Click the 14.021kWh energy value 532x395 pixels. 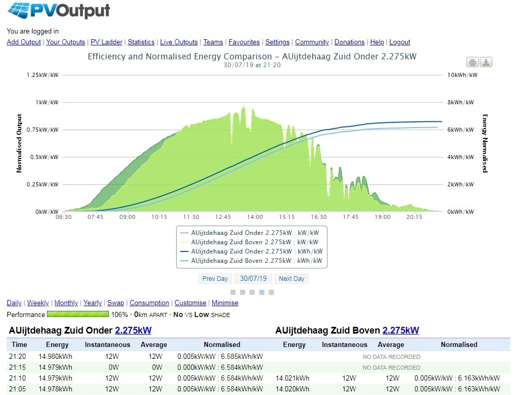292,378
